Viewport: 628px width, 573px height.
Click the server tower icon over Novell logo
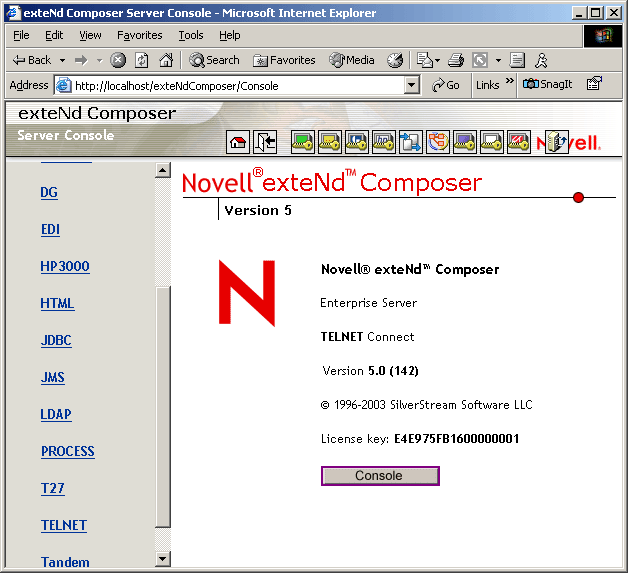tap(557, 142)
